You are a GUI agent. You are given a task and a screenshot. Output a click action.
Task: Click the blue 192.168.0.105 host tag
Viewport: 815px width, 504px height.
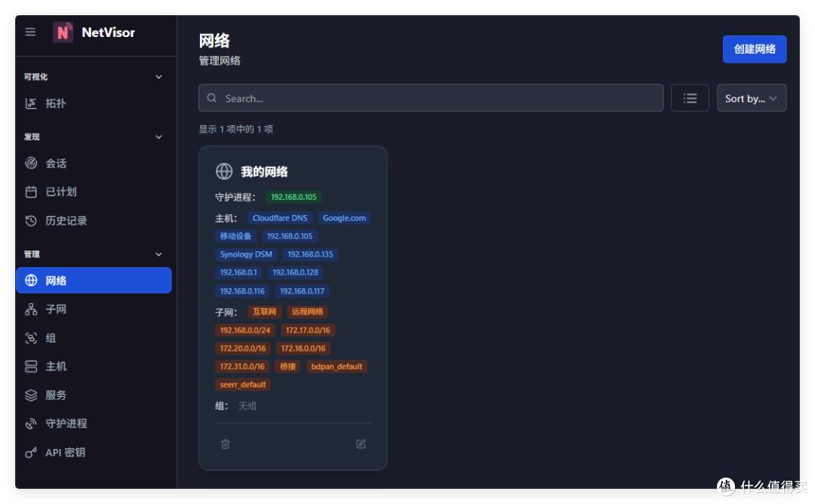point(290,236)
